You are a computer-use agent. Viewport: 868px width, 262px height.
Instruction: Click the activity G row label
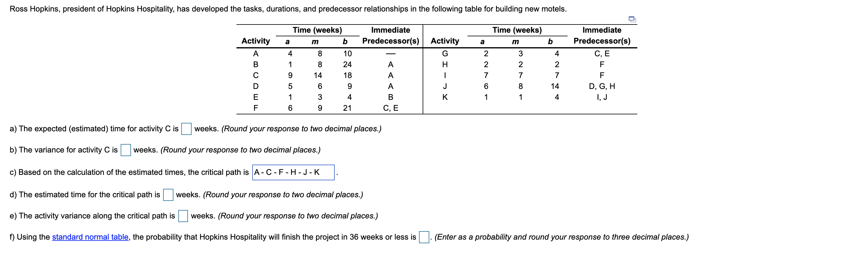point(445,54)
